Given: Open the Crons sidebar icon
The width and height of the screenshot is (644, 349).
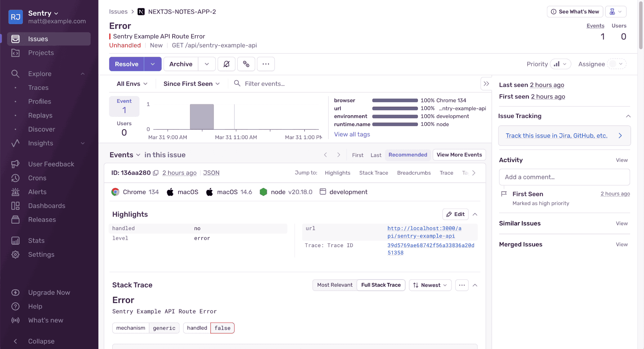Looking at the screenshot, I should click(x=15, y=178).
